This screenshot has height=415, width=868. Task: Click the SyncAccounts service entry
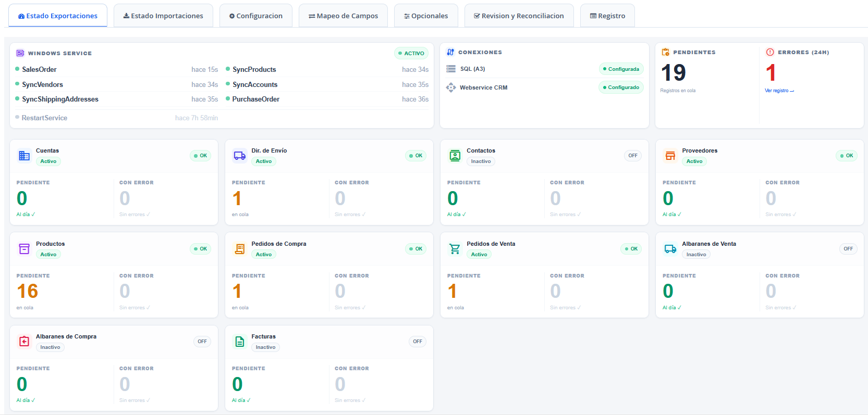pyautogui.click(x=327, y=84)
